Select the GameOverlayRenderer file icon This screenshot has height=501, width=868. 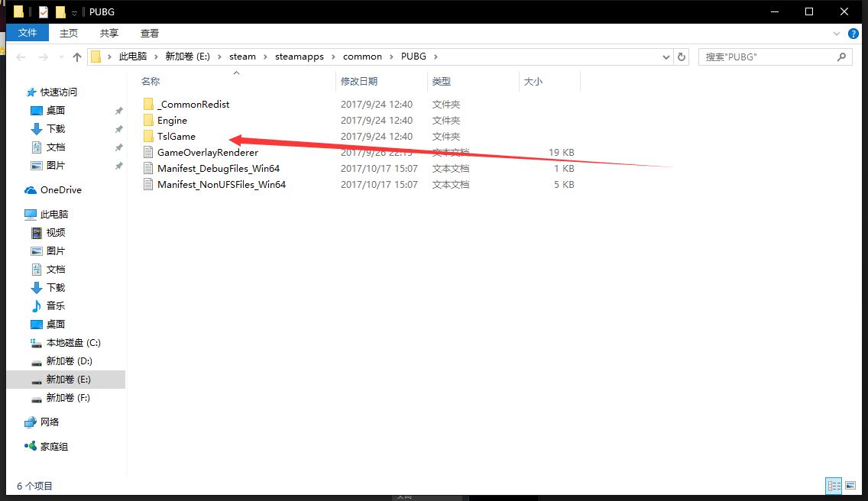point(148,152)
